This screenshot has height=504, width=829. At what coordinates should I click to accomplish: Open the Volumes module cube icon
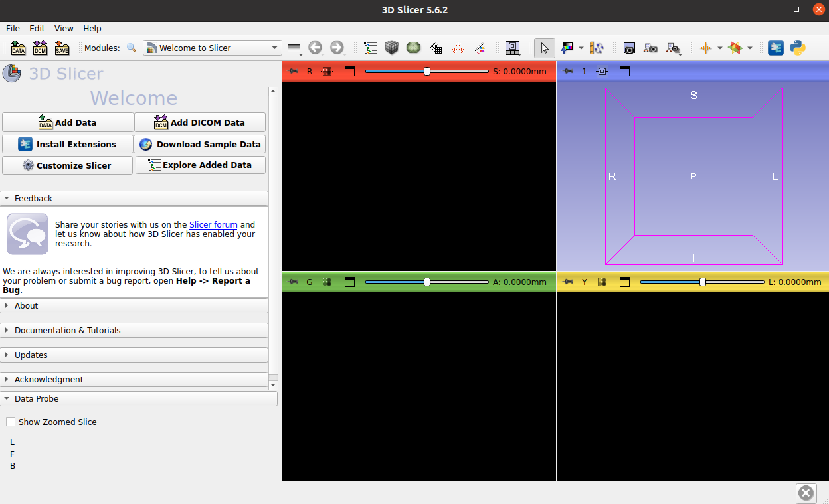coord(392,48)
